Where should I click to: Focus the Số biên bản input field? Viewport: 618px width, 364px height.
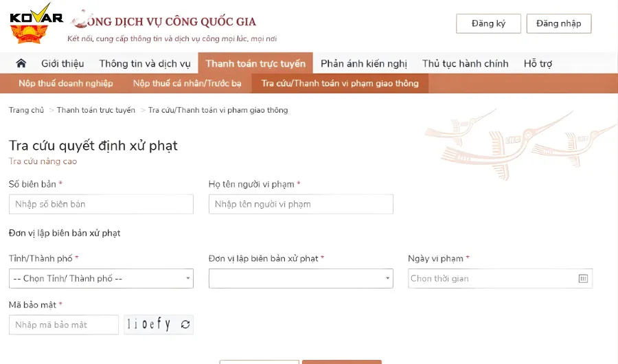coord(101,204)
